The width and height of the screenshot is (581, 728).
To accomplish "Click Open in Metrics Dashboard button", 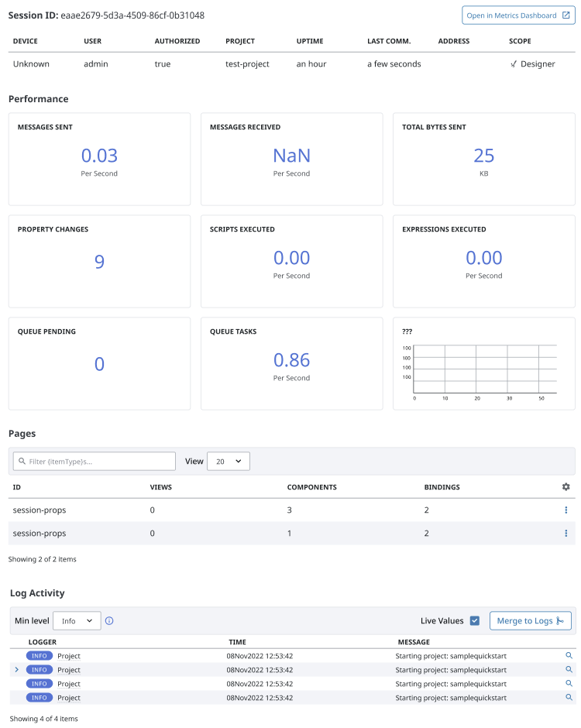I will [x=518, y=15].
